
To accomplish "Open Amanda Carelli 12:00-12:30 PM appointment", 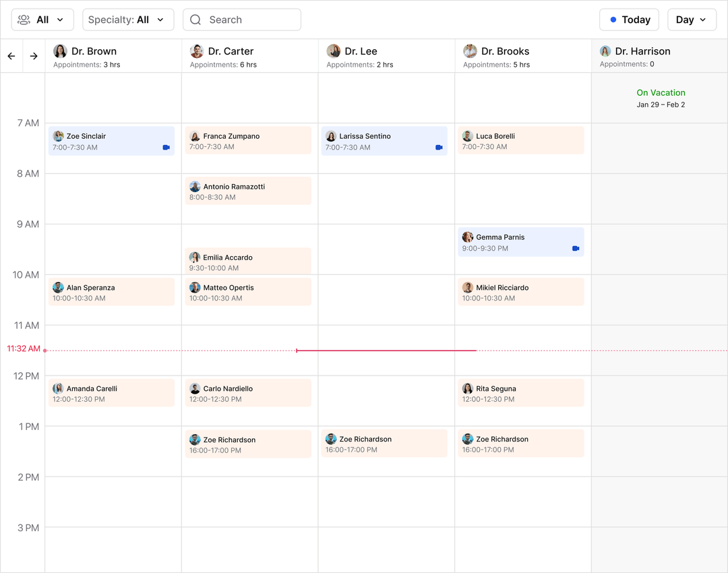I will tap(111, 393).
